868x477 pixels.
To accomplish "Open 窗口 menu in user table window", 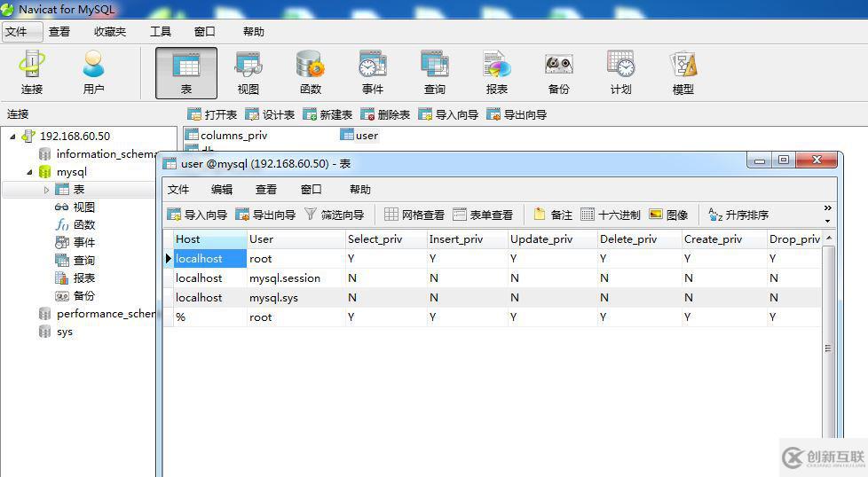I will pos(312,189).
